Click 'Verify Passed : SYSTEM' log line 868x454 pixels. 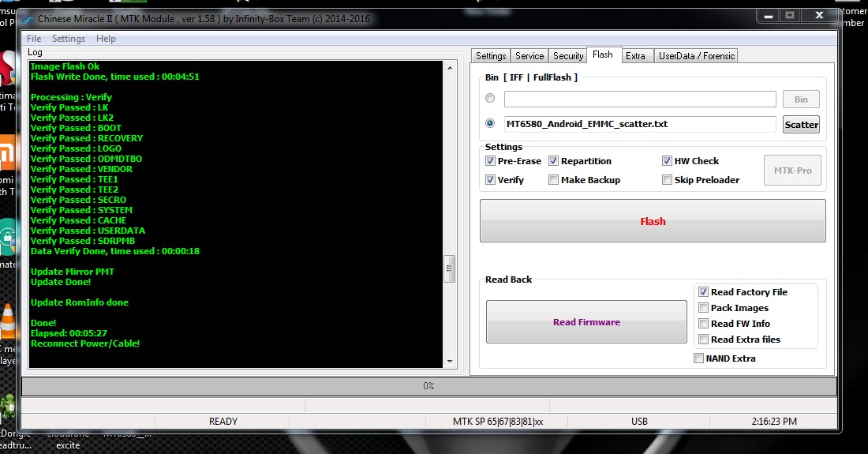tap(81, 210)
